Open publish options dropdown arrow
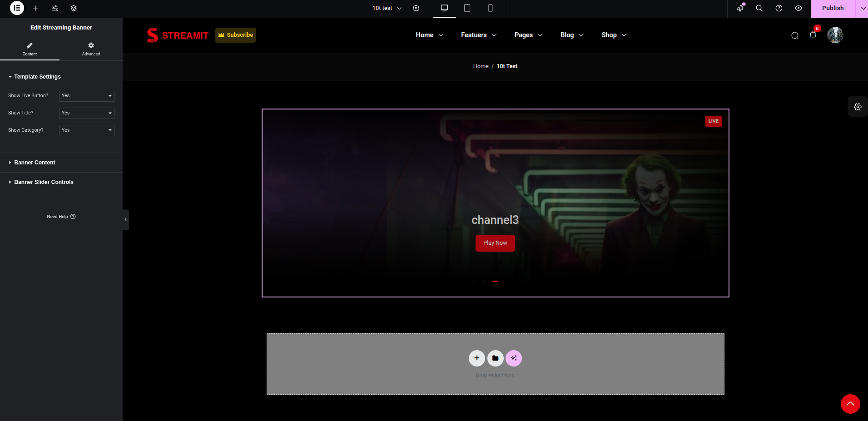Image resolution: width=868 pixels, height=421 pixels. click(862, 8)
